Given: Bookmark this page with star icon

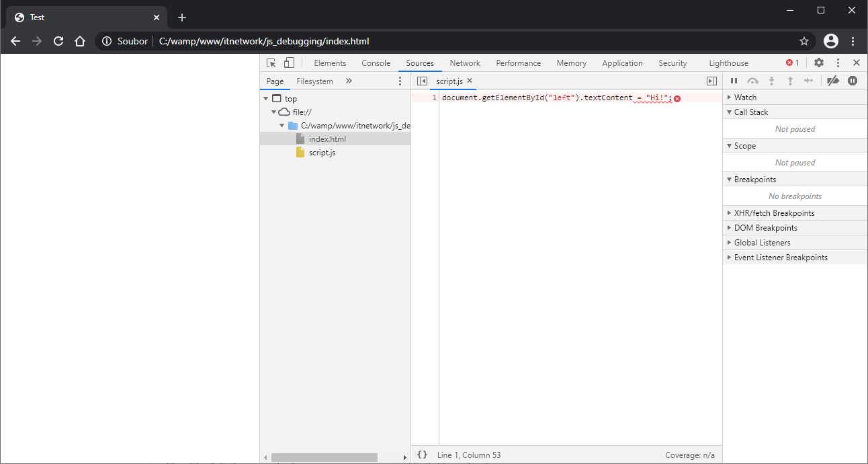Looking at the screenshot, I should coord(804,41).
